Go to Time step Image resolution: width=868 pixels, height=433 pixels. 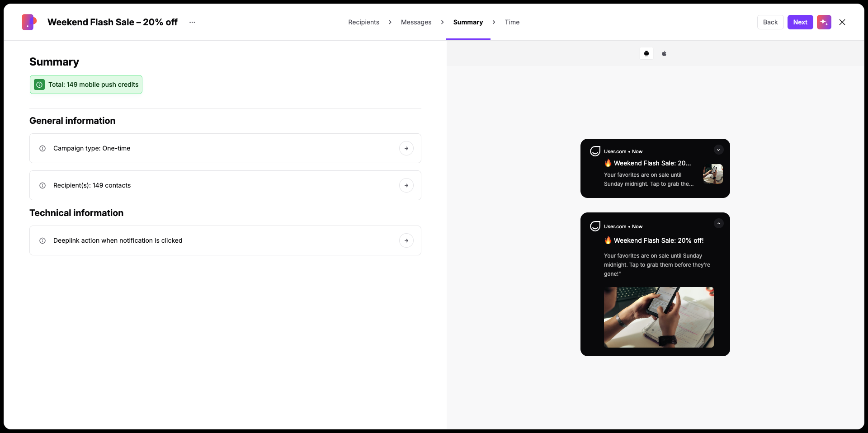coord(512,22)
